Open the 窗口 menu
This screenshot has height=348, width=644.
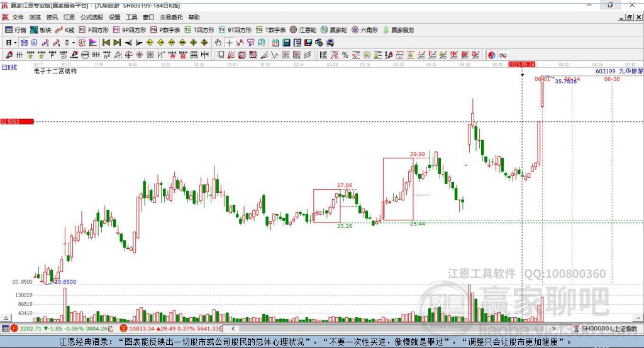(x=148, y=17)
